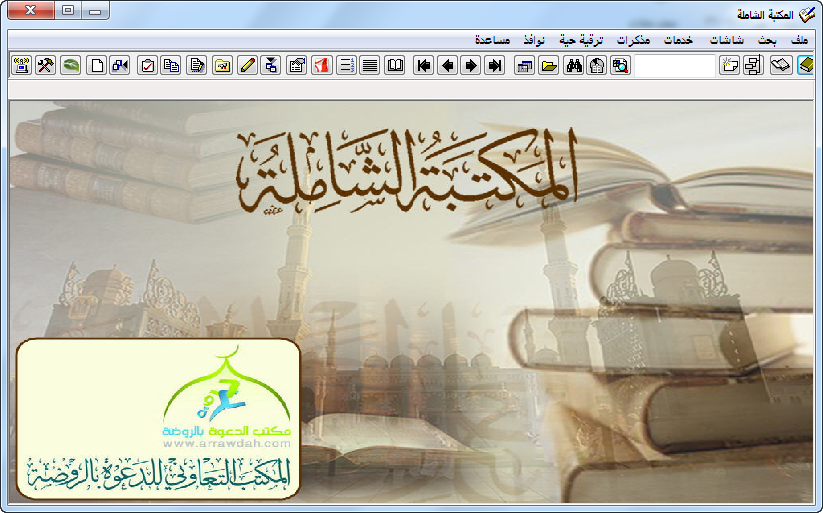
Task: Open the خدمات menu
Action: (679, 40)
